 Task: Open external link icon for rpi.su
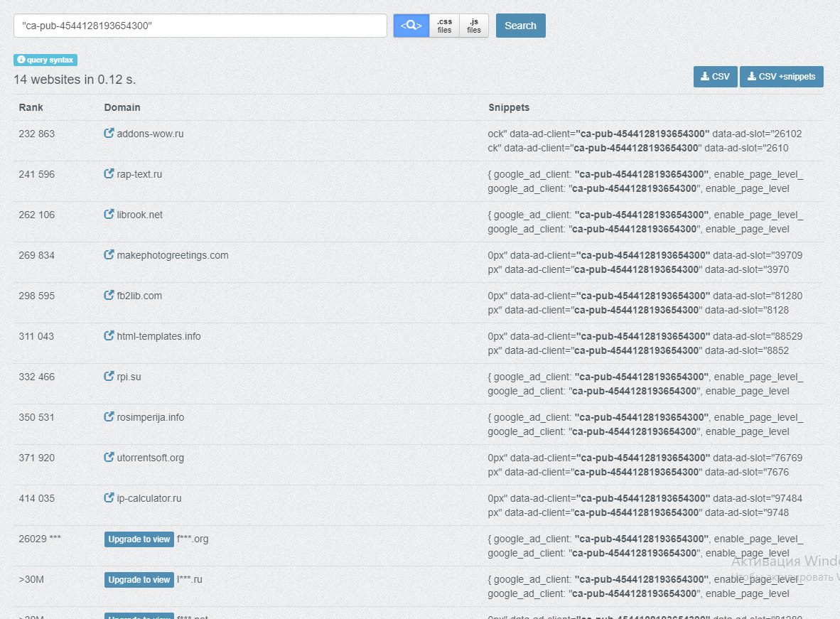pyautogui.click(x=109, y=377)
